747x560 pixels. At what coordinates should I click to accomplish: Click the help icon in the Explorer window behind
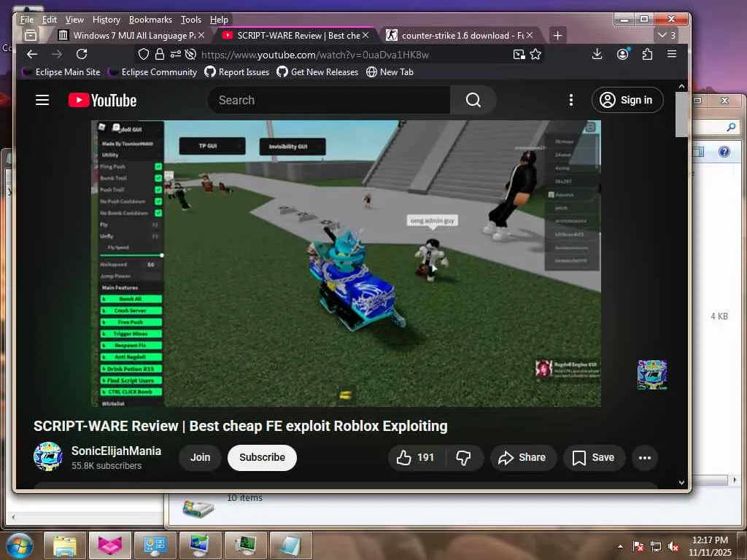724,152
